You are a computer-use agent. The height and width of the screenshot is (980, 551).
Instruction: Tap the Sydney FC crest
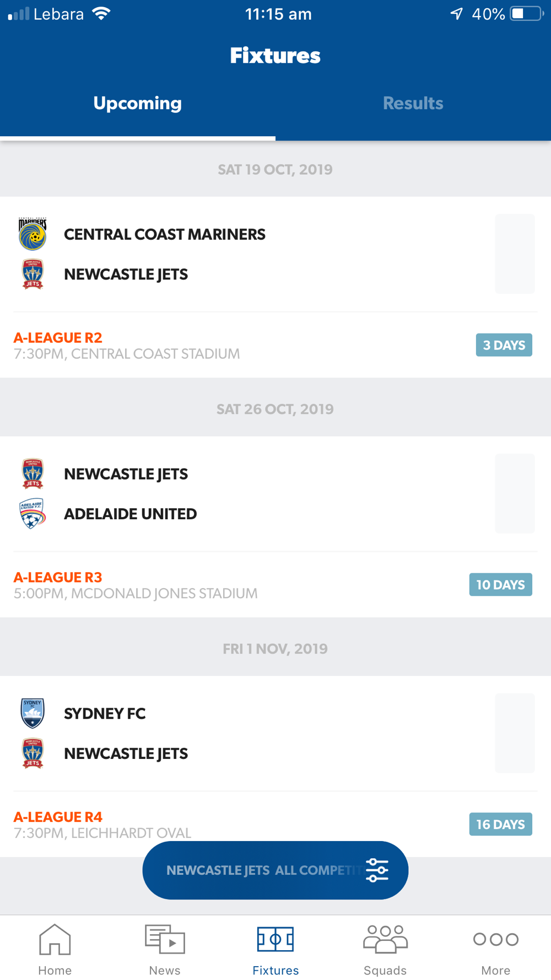pos(33,713)
